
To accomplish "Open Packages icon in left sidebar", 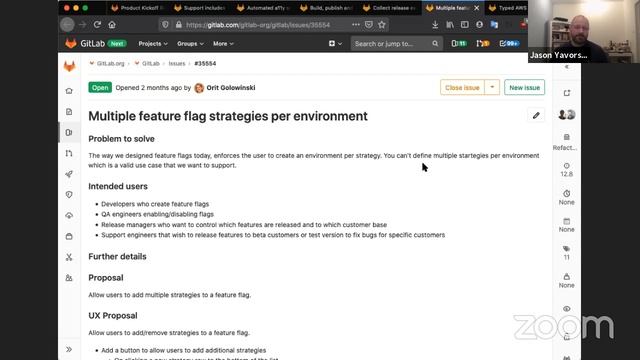I will pos(69,236).
